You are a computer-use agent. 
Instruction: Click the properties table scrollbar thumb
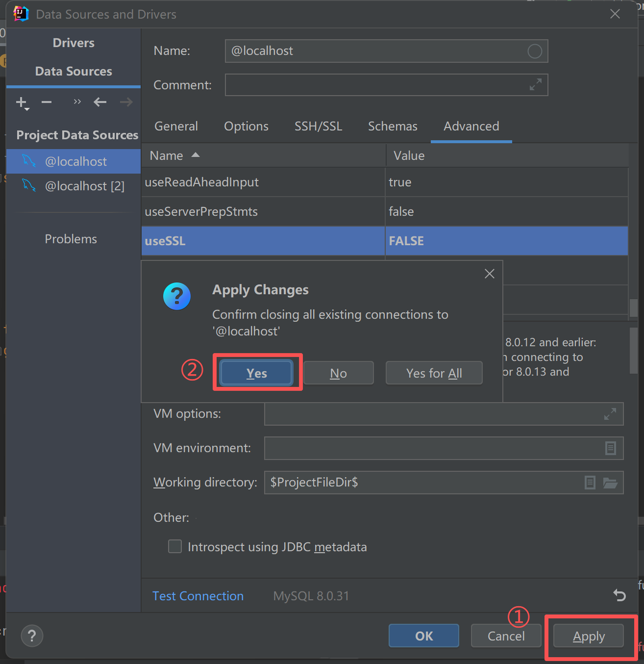coord(633,308)
